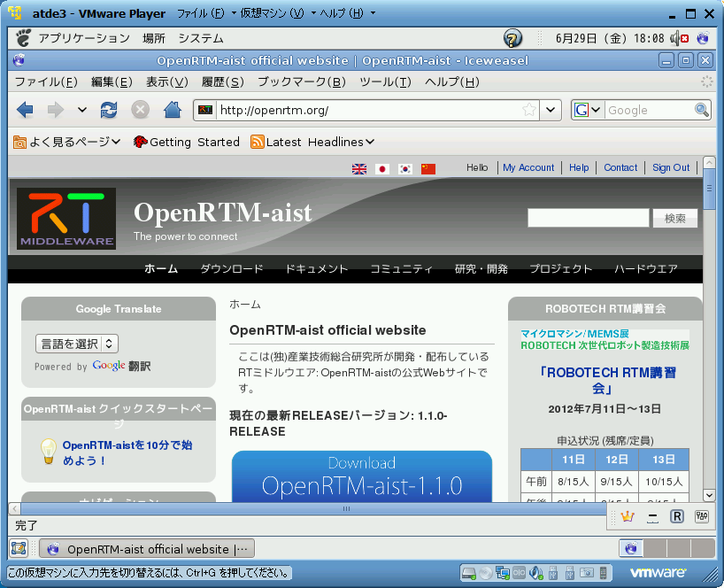Screen dimensions: 724x588
Task: Click the site favicon in the URL bar
Action: [x=205, y=110]
